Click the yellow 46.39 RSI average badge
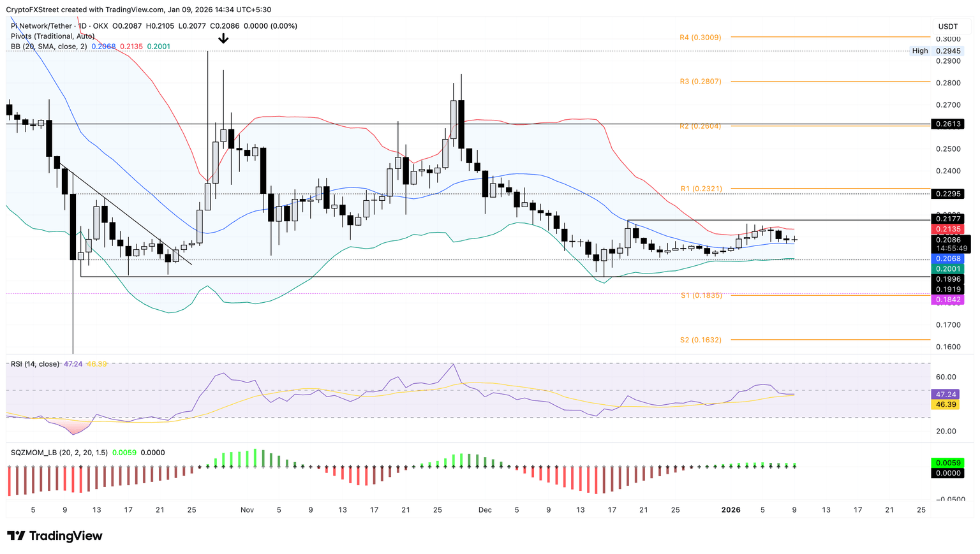The image size is (980, 554). point(948,405)
